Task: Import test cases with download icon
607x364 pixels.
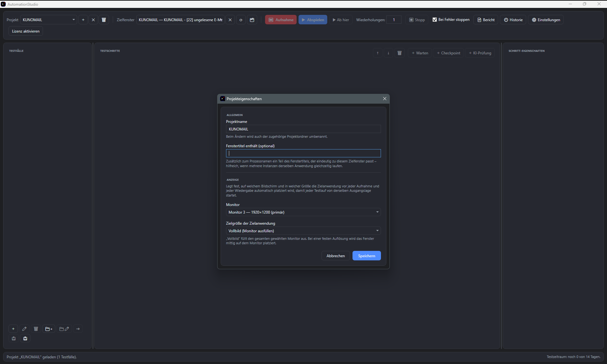Action: tap(25, 338)
